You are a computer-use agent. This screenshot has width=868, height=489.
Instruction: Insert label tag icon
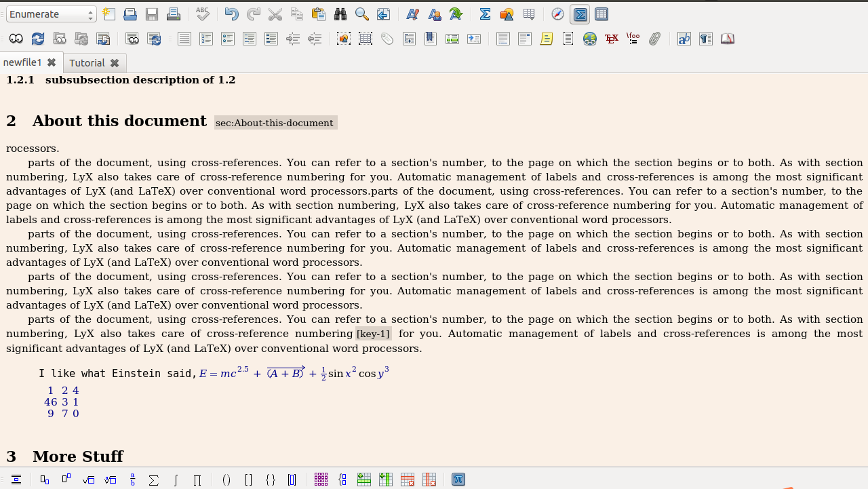point(387,39)
